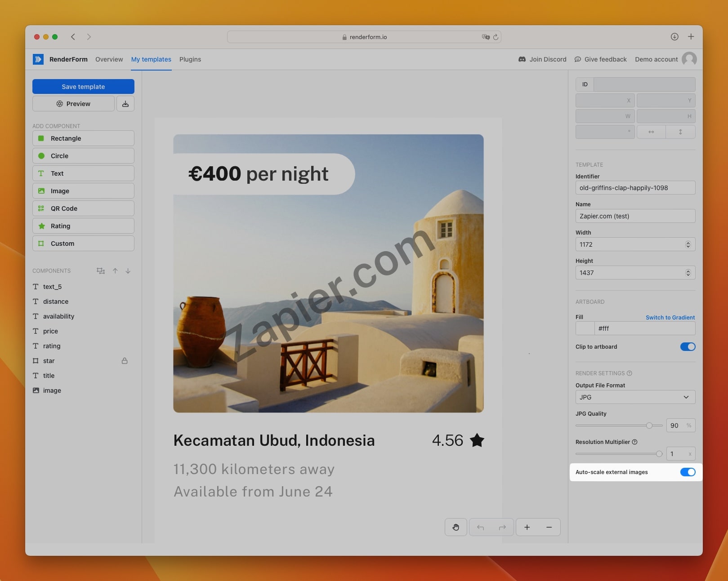Add a Rectangle component
This screenshot has height=581, width=728.
pyautogui.click(x=83, y=138)
